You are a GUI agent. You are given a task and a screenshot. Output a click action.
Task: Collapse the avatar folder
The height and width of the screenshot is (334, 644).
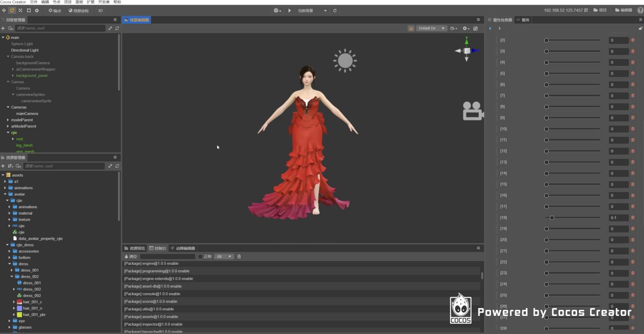5,194
